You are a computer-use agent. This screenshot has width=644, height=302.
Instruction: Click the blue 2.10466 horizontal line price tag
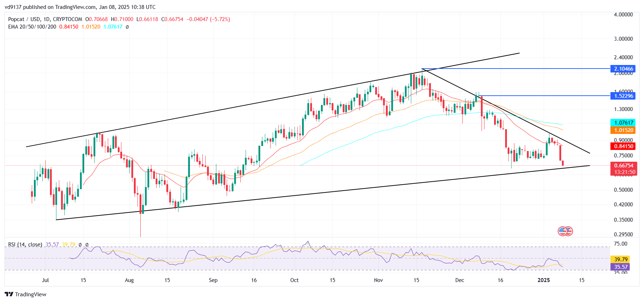[623, 69]
